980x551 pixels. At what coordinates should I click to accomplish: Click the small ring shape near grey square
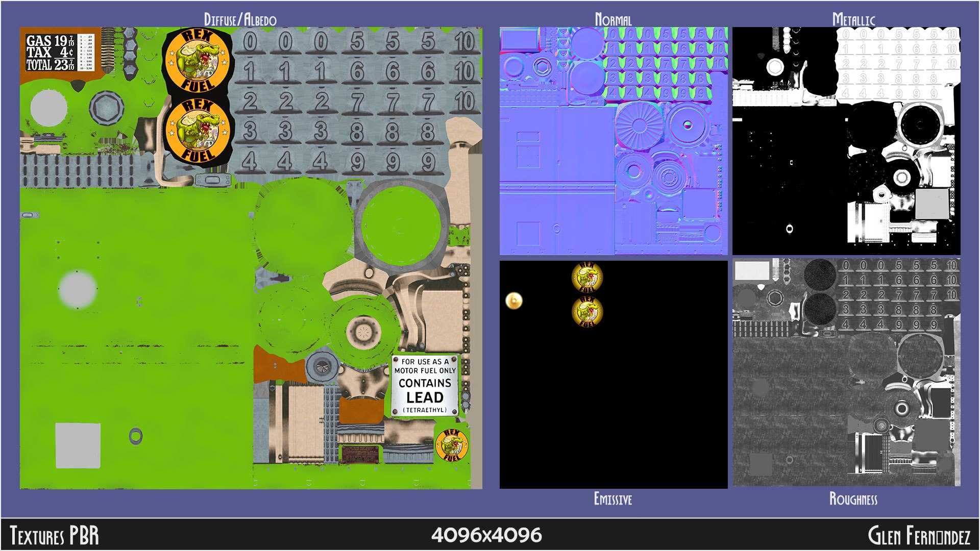(135, 436)
